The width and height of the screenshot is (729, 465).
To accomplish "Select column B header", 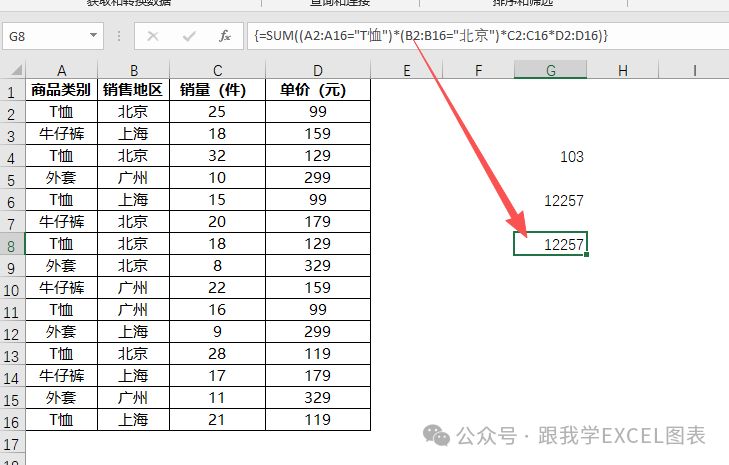I will coord(133,70).
